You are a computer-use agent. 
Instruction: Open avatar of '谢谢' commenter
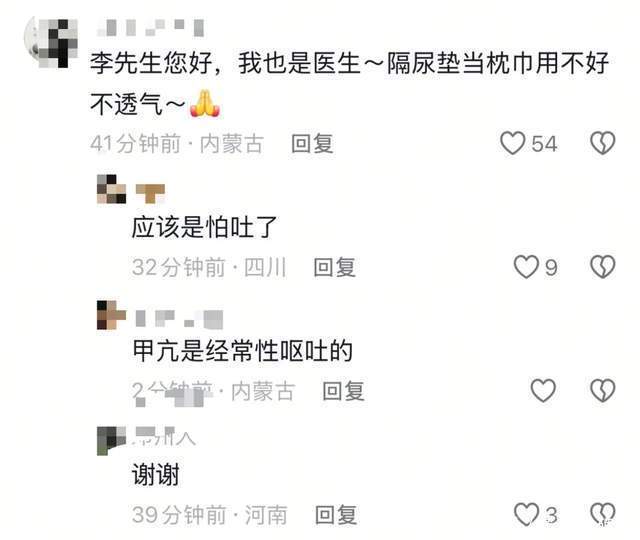(111, 440)
